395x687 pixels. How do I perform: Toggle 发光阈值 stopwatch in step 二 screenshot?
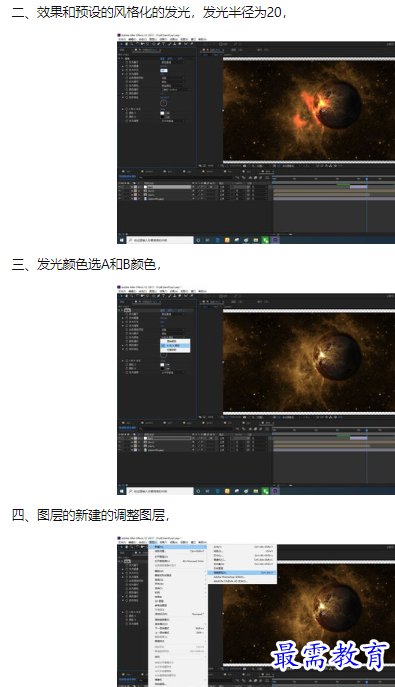[x=127, y=66]
